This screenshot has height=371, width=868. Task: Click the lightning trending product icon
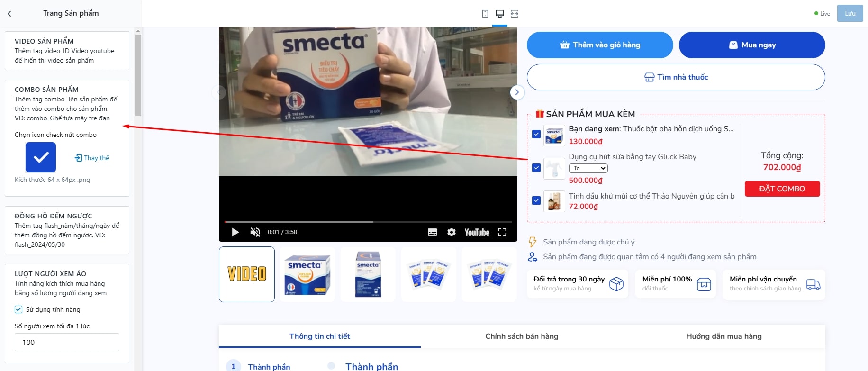click(533, 242)
